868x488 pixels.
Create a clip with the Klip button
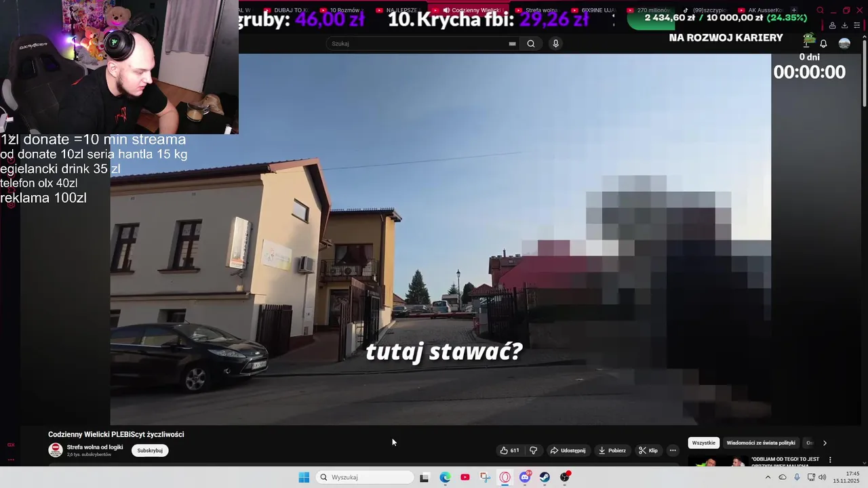[648, 450]
